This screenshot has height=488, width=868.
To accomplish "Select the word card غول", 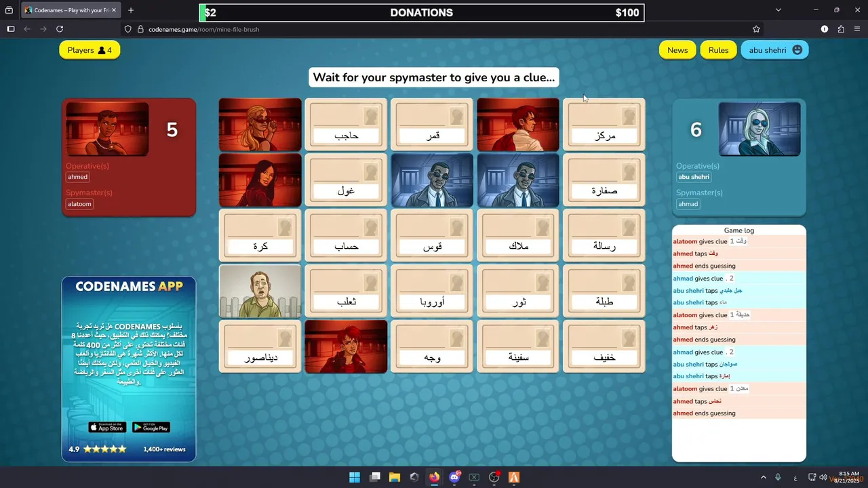I will [x=346, y=180].
